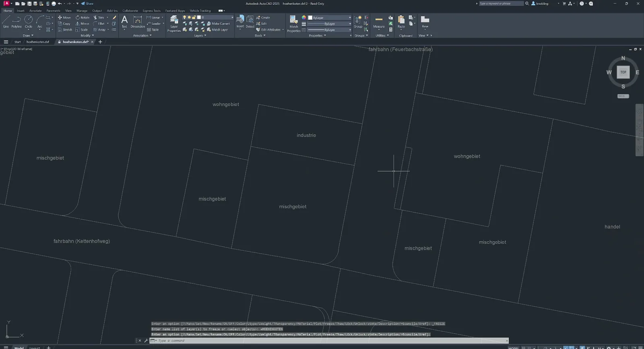This screenshot has width=644, height=349.
Task: Select the Arc tool
Action: [x=40, y=22]
